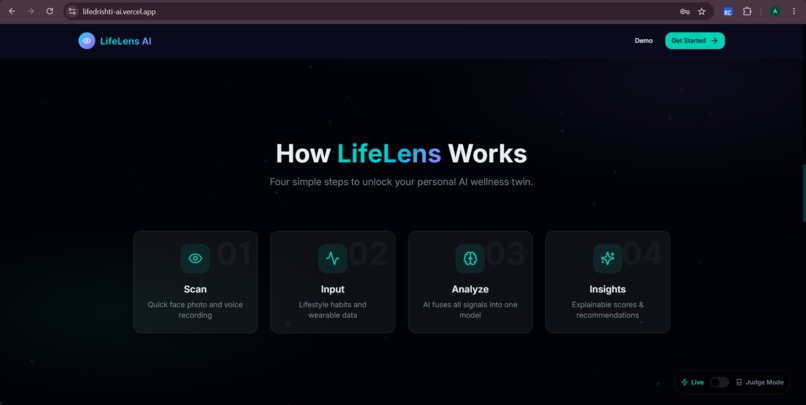Click the 'How LifeLens Works' heading

[401, 154]
